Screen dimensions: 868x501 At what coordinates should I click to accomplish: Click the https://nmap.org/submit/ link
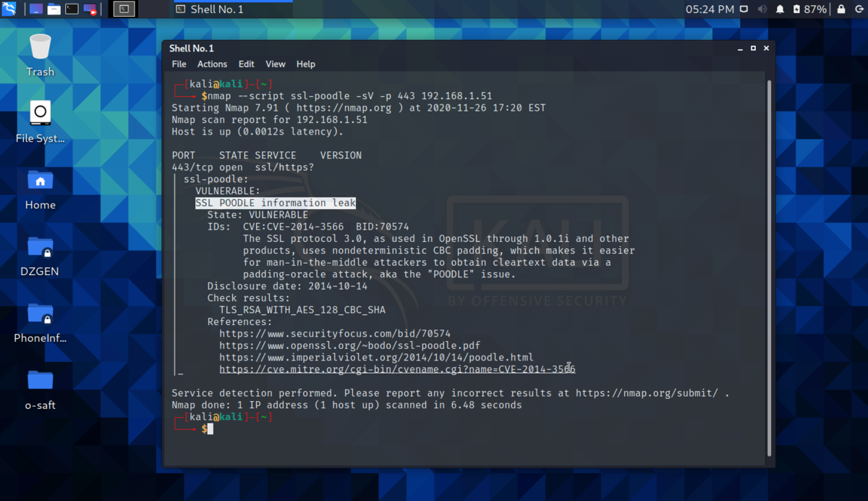click(647, 393)
